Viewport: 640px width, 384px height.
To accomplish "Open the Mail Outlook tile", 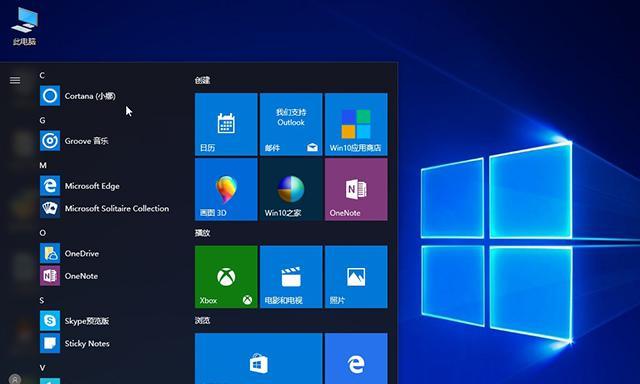I will 291,124.
